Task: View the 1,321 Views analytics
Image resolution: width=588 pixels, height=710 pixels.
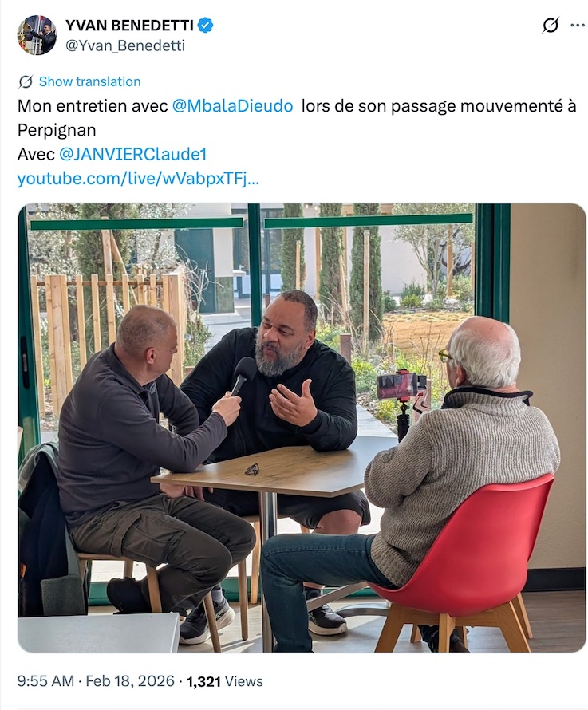Action: pyautogui.click(x=225, y=681)
